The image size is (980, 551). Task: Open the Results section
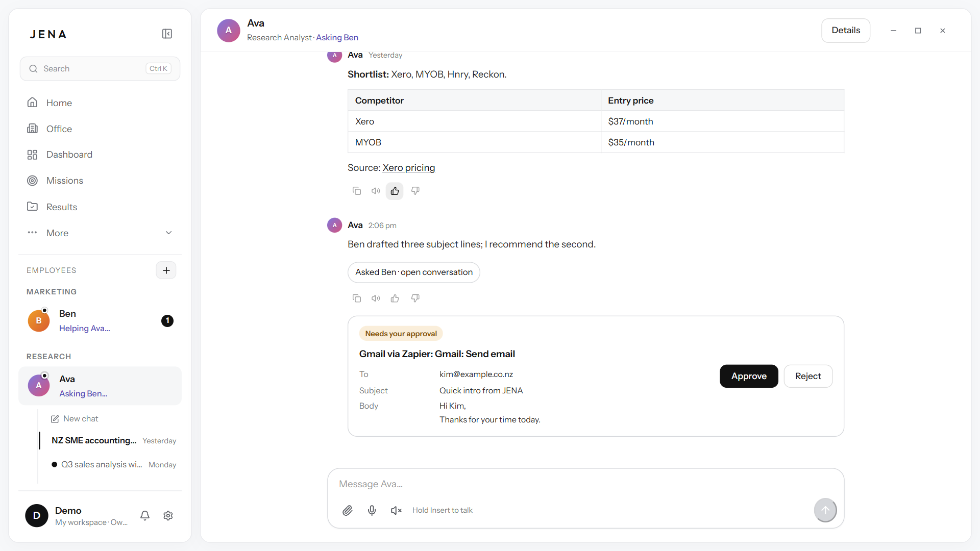tap(100, 207)
